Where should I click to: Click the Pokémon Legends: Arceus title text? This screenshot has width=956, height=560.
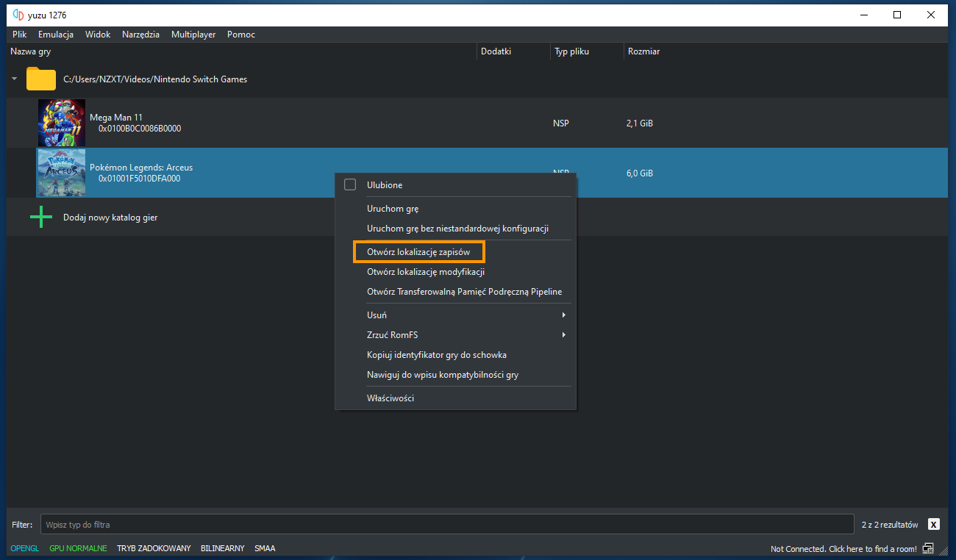coord(141,168)
